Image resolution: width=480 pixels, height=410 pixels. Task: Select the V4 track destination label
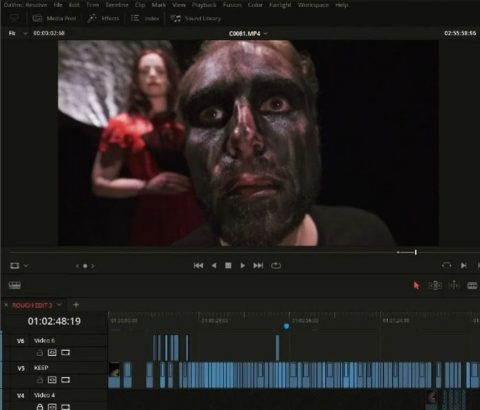(21, 396)
